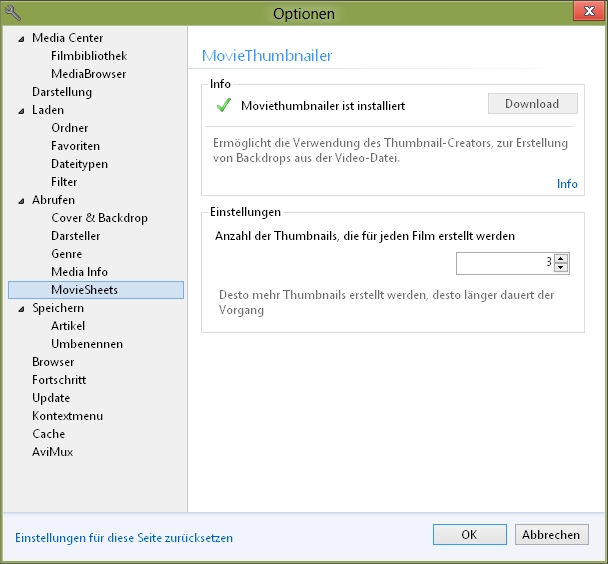Open the Ordner settings page
Viewport: 608px width, 564px height.
69,128
